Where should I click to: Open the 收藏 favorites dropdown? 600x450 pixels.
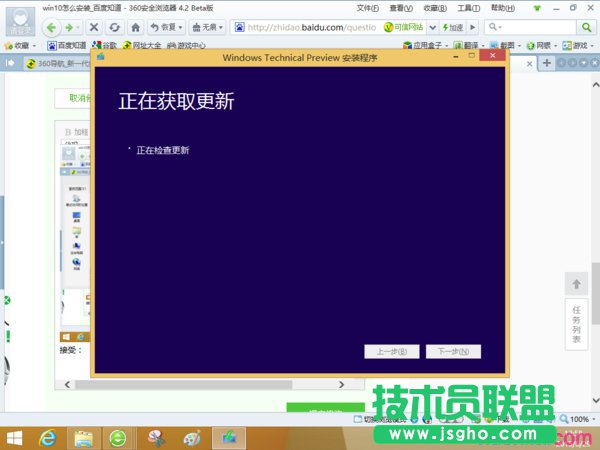coord(20,46)
